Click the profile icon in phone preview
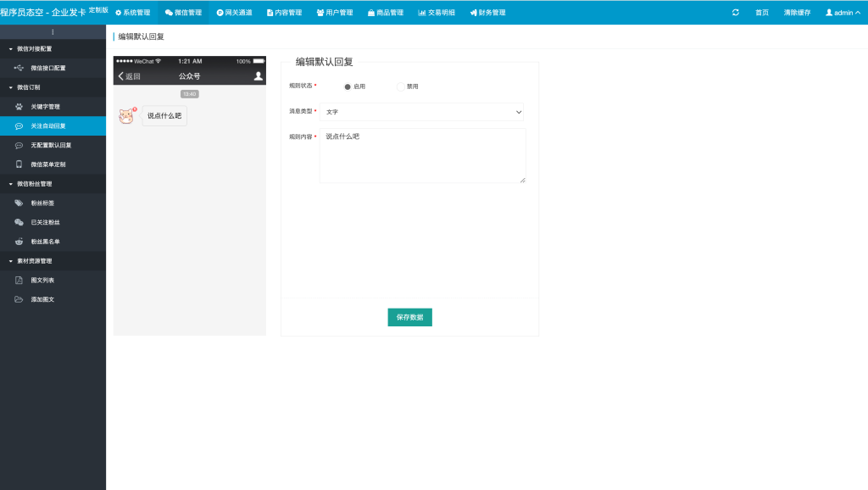The width and height of the screenshot is (868, 490). tap(258, 76)
